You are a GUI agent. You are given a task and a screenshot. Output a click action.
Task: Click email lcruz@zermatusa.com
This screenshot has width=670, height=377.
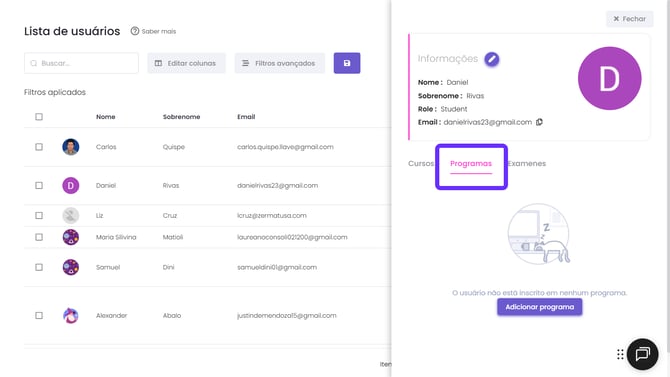coord(272,215)
